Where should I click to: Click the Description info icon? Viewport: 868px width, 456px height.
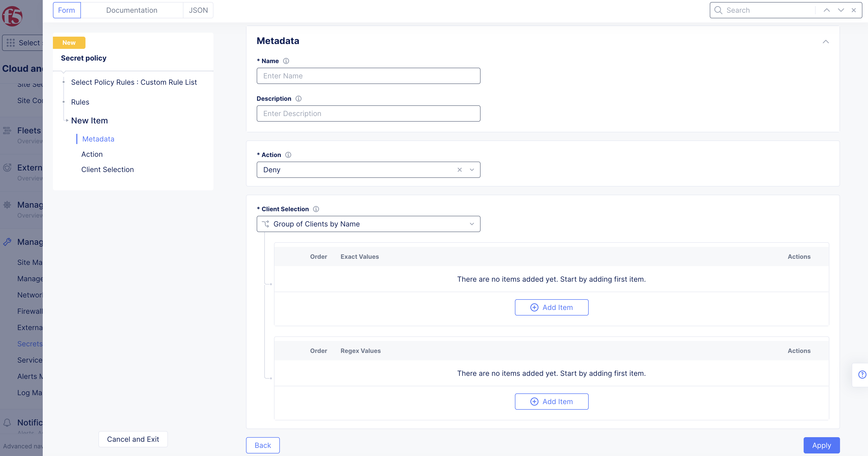coord(298,98)
